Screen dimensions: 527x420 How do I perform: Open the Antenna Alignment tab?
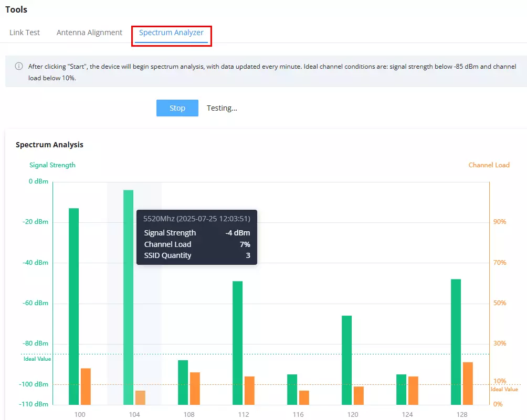(x=89, y=33)
